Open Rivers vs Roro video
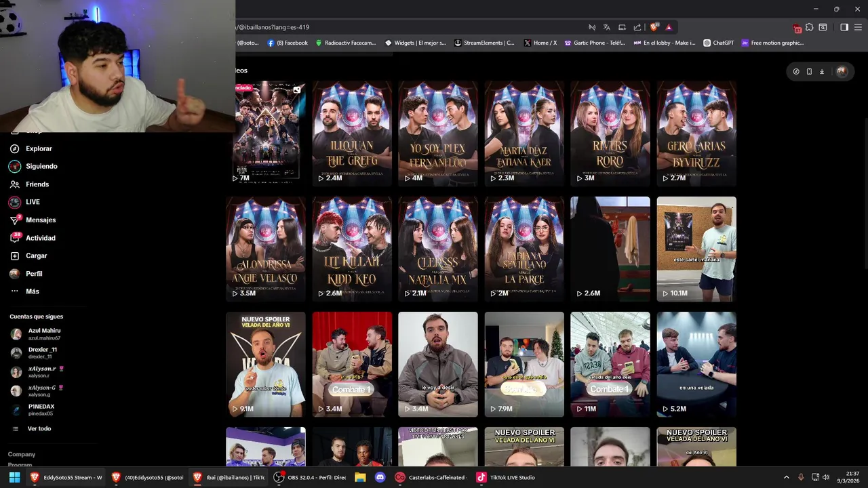The height and width of the screenshot is (488, 868). [610, 134]
